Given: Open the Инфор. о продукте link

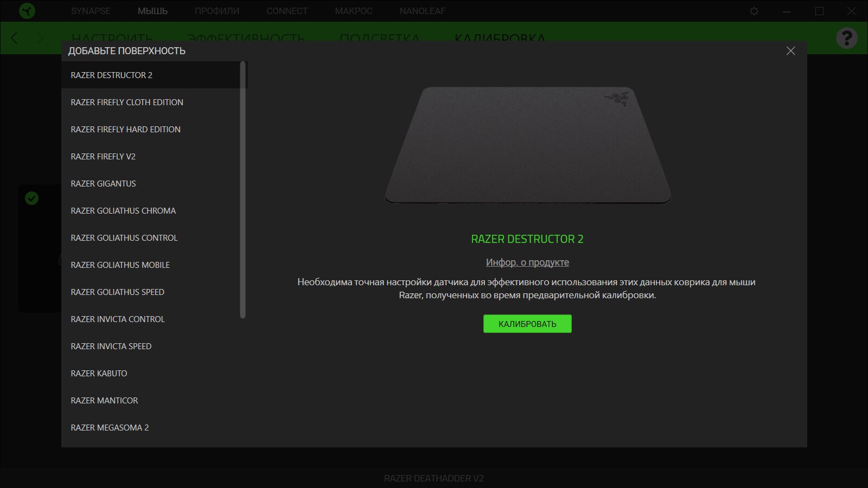Looking at the screenshot, I should tap(527, 262).
